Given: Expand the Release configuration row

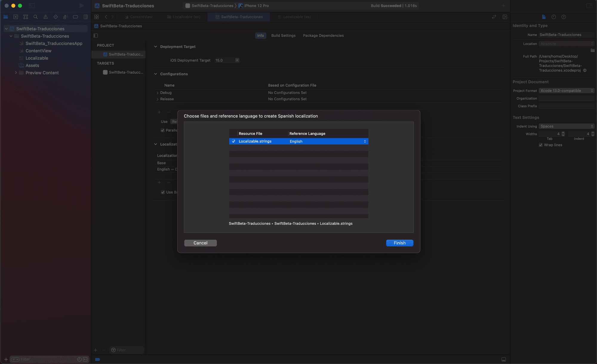Looking at the screenshot, I should pos(158,99).
